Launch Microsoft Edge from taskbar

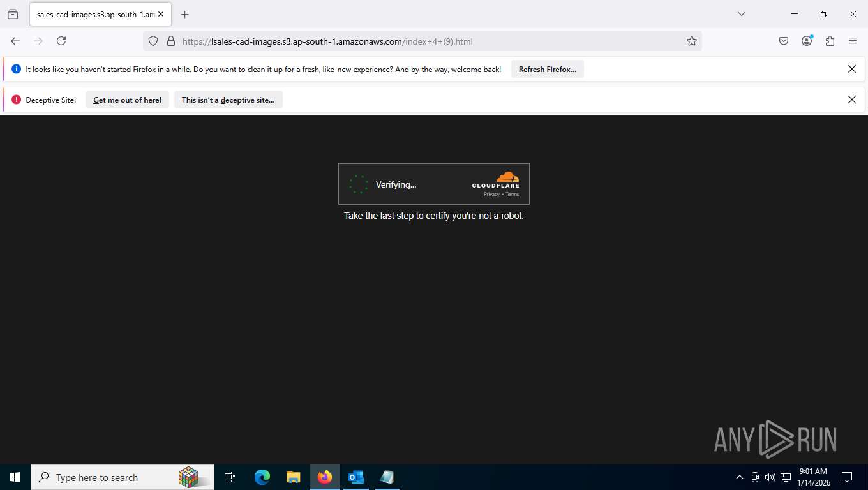pos(262,477)
